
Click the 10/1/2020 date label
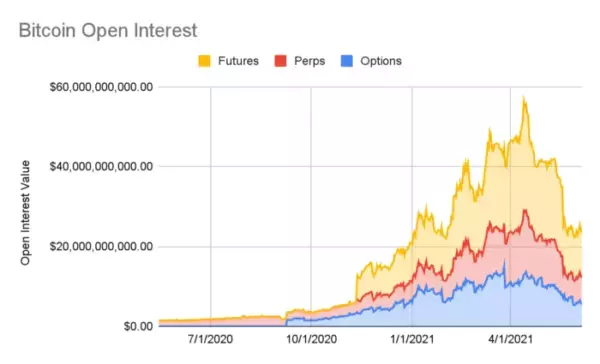pyautogui.click(x=311, y=340)
